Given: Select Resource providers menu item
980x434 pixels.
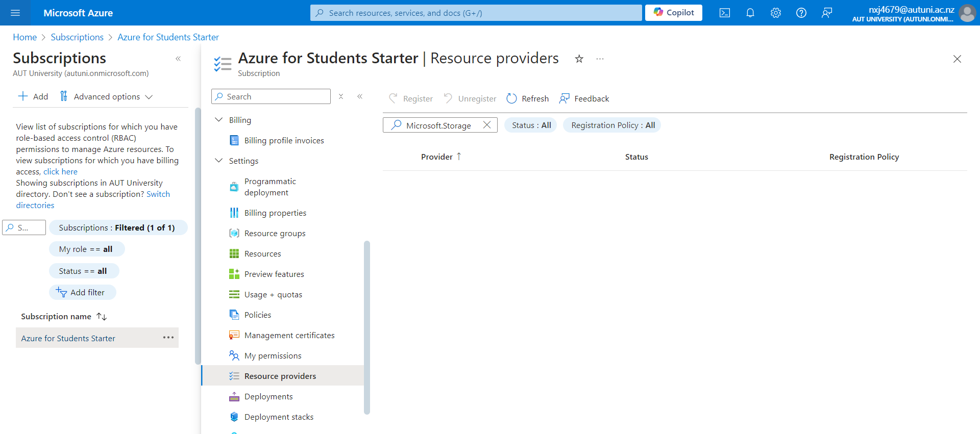Looking at the screenshot, I should point(283,376).
